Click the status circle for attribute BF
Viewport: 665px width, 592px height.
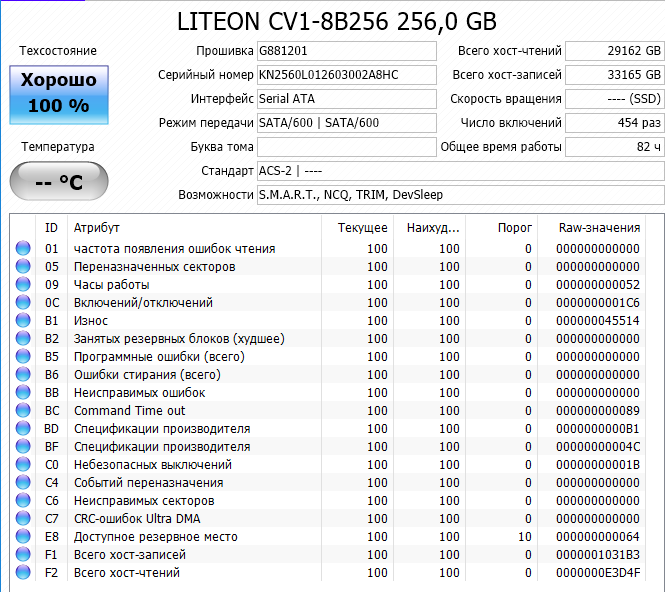(23, 447)
